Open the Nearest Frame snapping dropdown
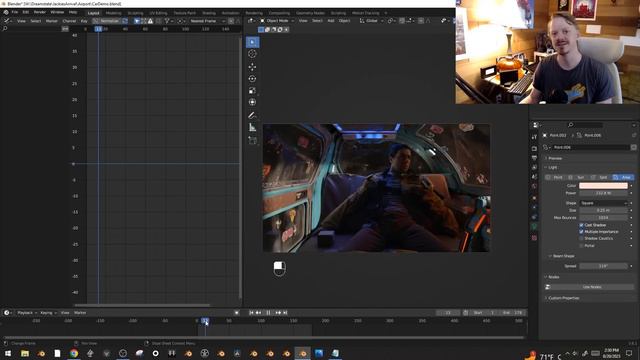 (207, 21)
